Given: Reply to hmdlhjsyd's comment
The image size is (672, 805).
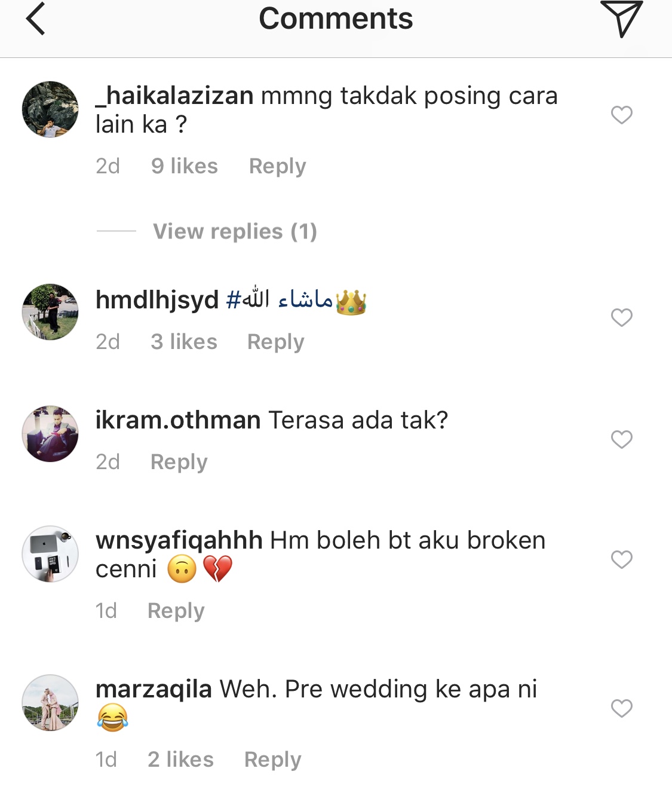Looking at the screenshot, I should [x=276, y=342].
